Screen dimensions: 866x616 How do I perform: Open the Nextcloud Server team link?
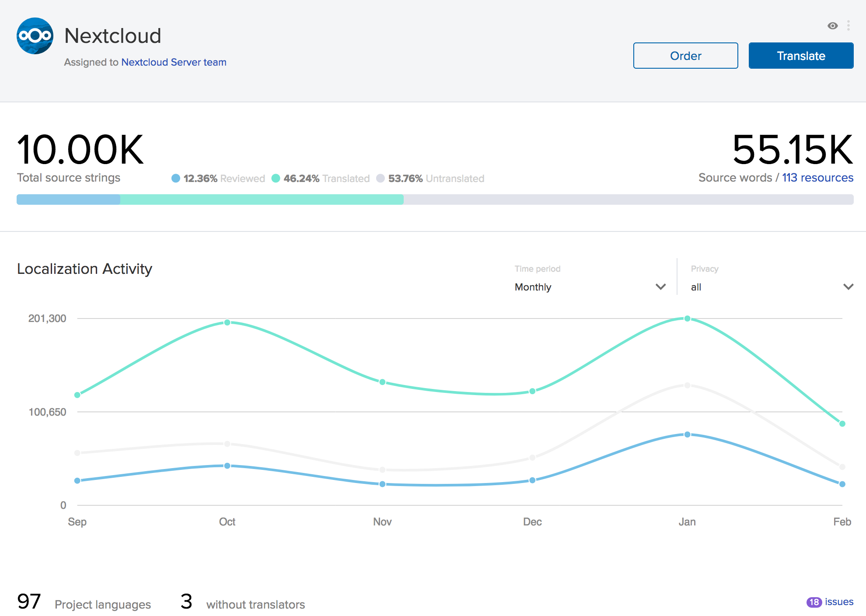174,62
